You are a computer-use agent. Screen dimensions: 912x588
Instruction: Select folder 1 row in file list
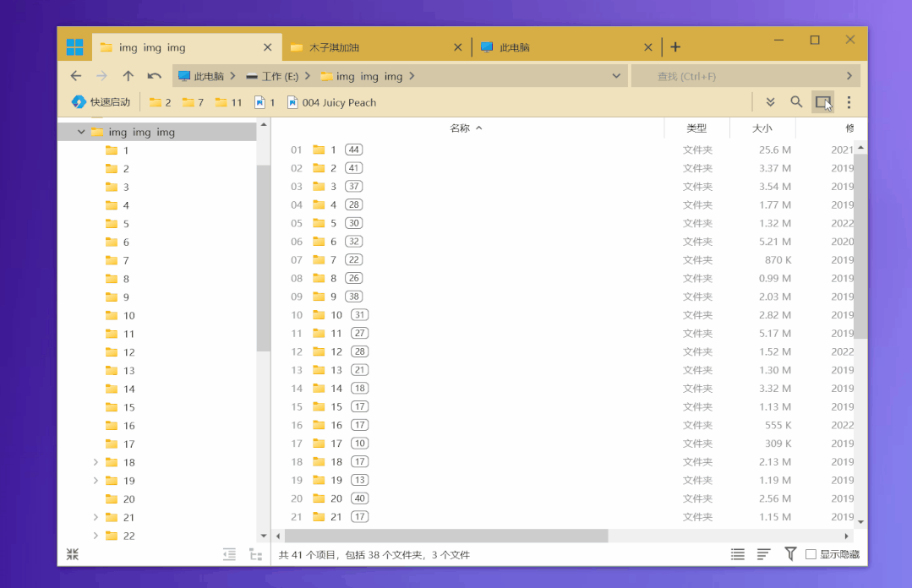[x=564, y=150]
